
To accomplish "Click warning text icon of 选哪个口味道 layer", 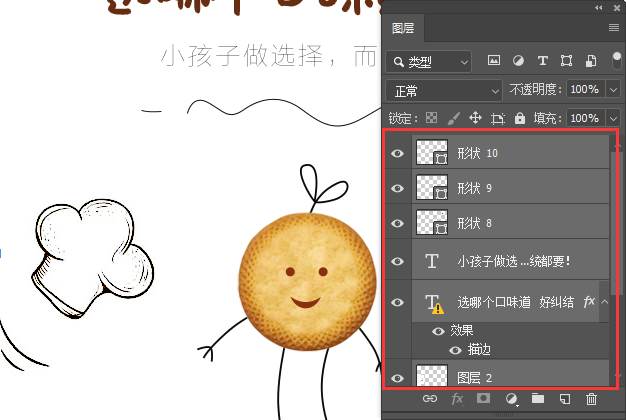I will coord(434,304).
